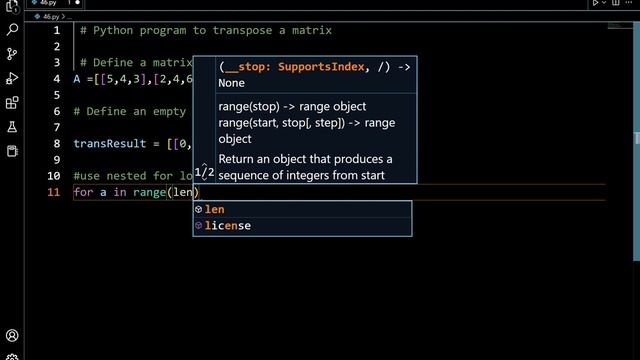The width and height of the screenshot is (640, 360).
Task: Select the len autocomplete suggestion
Action: click(302, 209)
